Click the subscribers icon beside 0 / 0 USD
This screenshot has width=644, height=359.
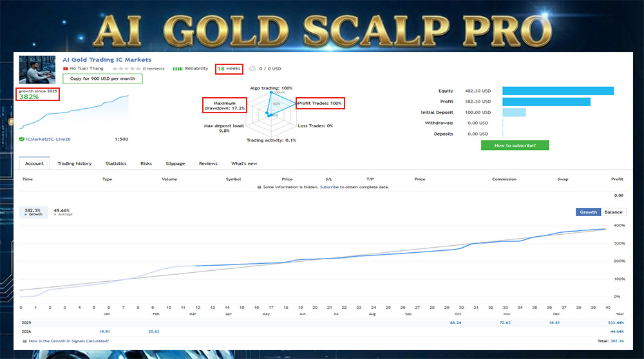pyautogui.click(x=252, y=68)
